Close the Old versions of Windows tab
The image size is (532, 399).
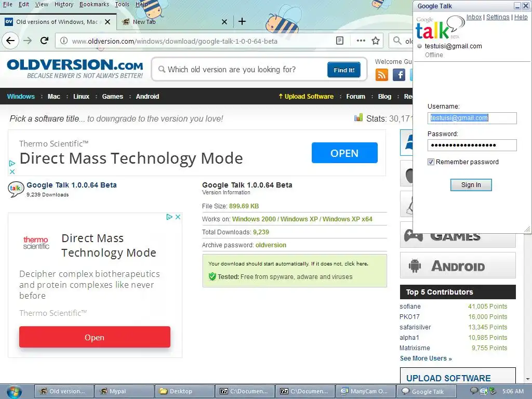pos(108,22)
